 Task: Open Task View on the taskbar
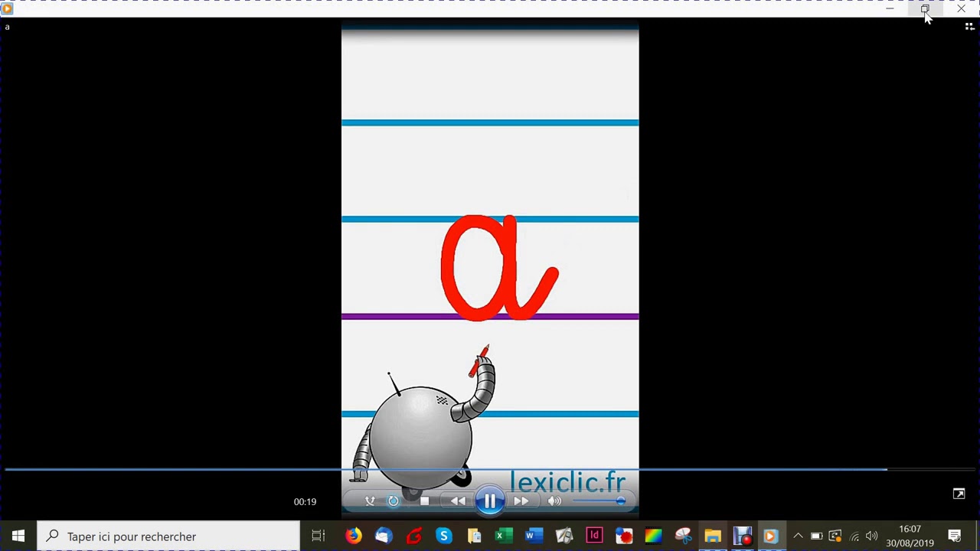tap(318, 536)
